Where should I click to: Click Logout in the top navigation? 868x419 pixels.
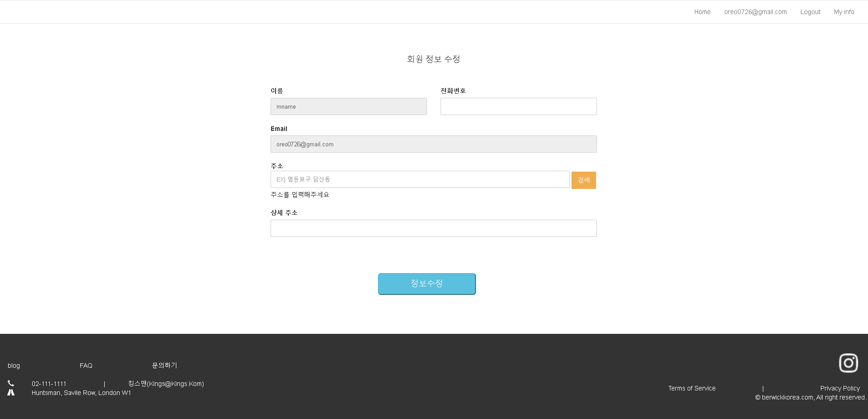(810, 11)
